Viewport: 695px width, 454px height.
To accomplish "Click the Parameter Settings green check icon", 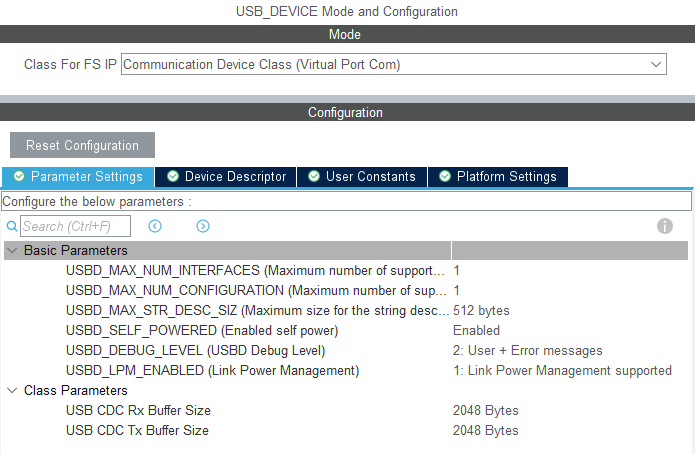I will coord(19,176).
